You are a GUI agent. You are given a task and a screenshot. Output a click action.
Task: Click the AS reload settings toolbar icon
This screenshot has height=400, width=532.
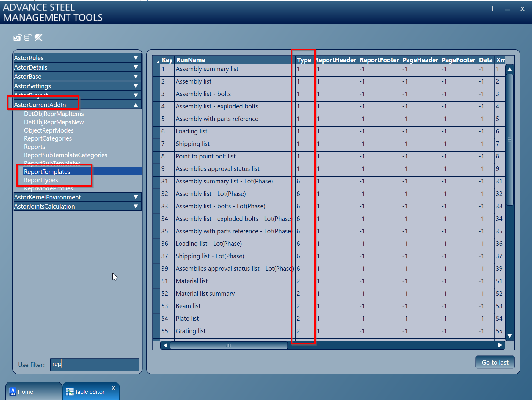click(x=18, y=38)
